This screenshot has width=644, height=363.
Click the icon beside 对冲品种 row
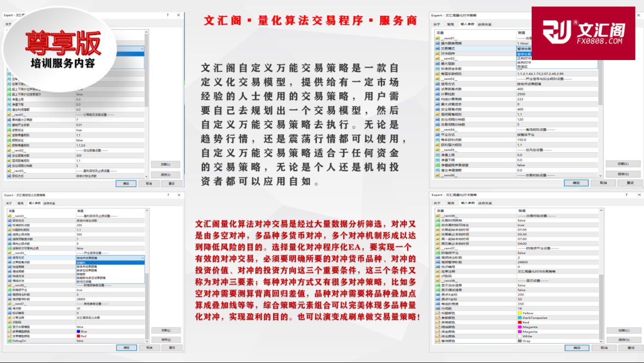[x=438, y=54]
